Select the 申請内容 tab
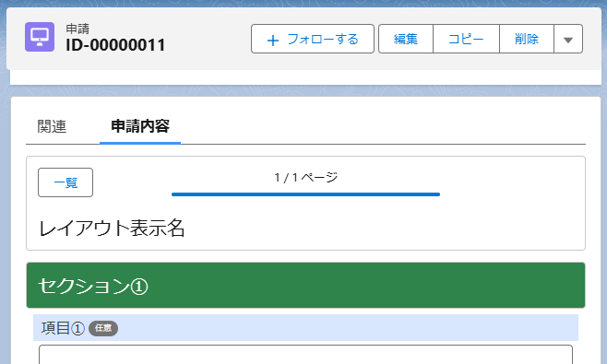 pyautogui.click(x=140, y=126)
